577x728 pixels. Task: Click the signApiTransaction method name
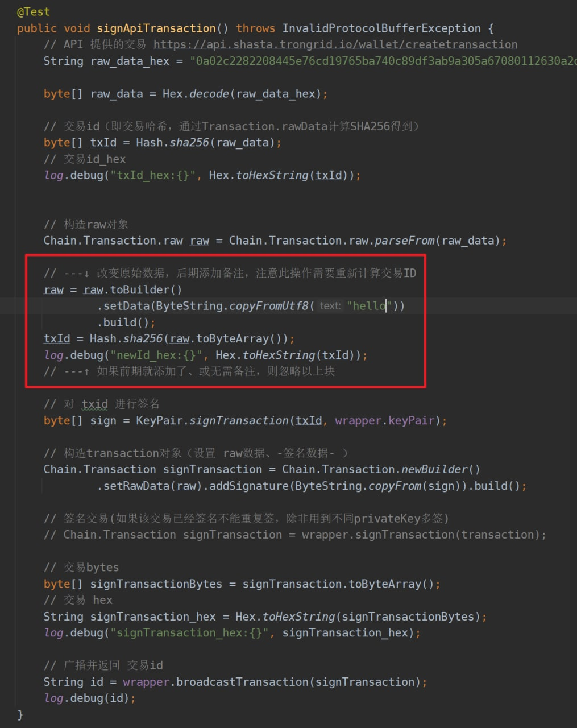[156, 28]
